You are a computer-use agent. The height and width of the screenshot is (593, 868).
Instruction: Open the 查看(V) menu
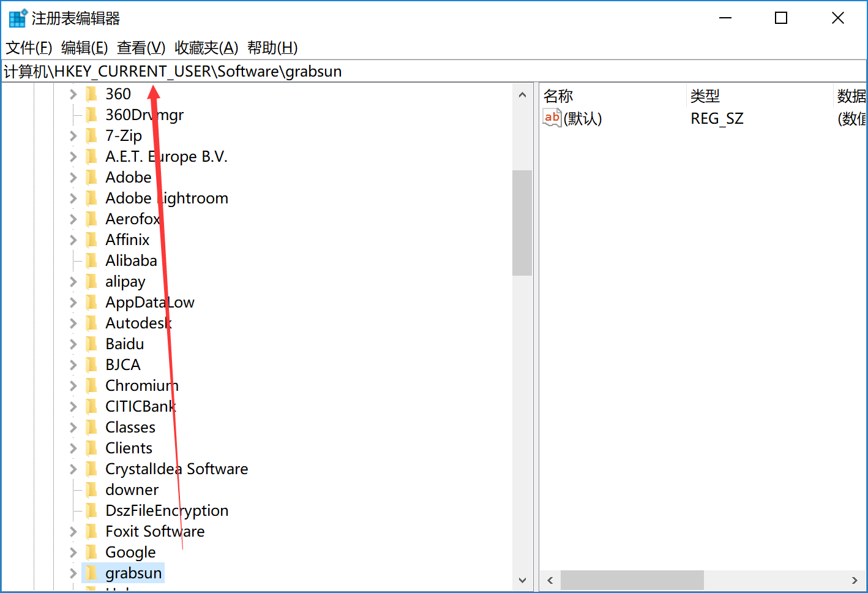coord(141,48)
